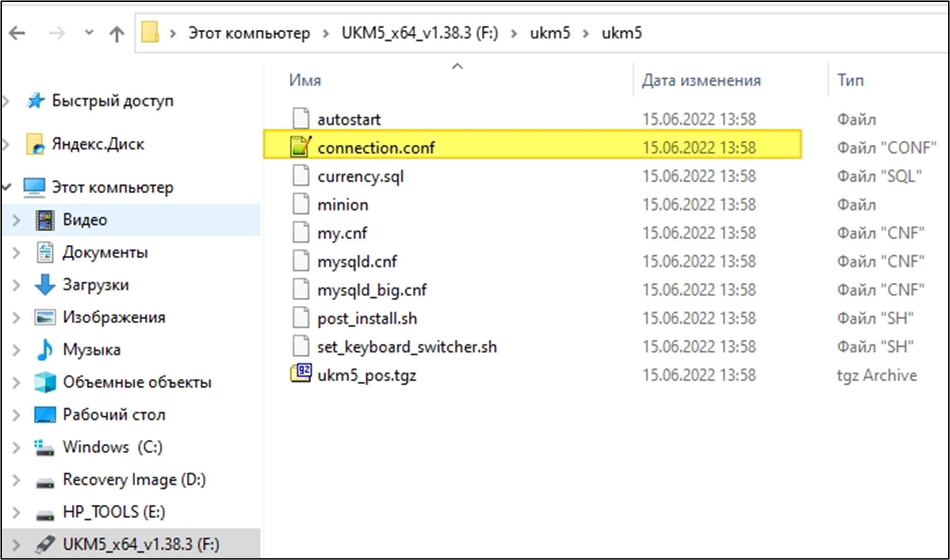Click 'UKM5_x64_v1.38.3 (F:)' breadcrumb segment
The width and height of the screenshot is (950, 560).
[420, 33]
